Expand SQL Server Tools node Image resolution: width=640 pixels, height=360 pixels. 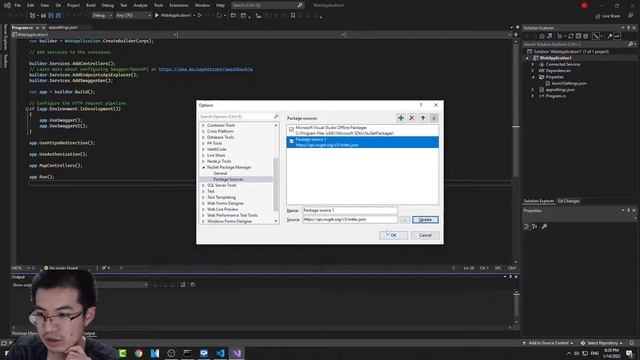tap(203, 185)
